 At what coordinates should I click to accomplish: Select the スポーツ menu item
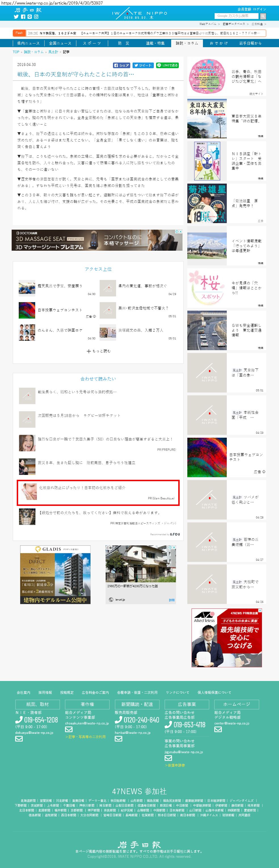[x=92, y=43]
